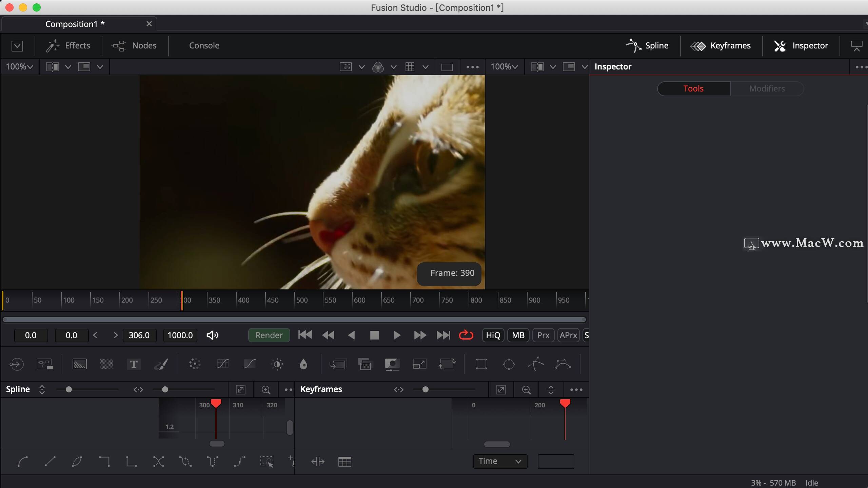Add the Channel Booleans tool

coord(365,364)
